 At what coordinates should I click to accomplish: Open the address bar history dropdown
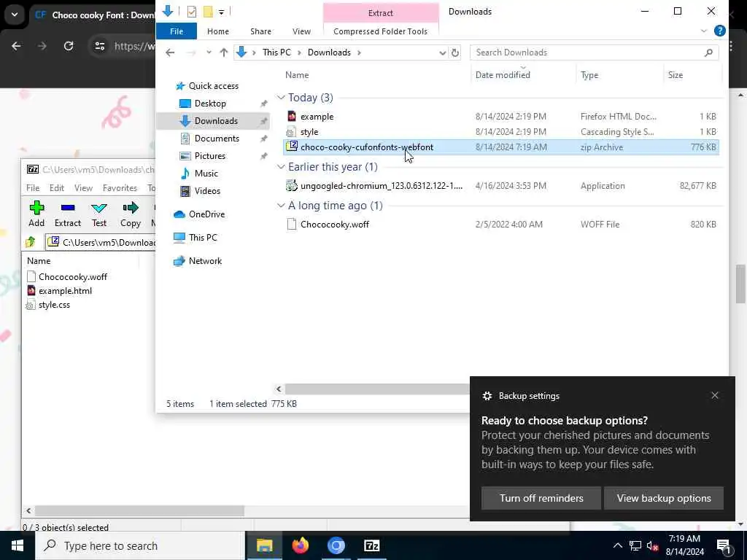click(x=442, y=52)
